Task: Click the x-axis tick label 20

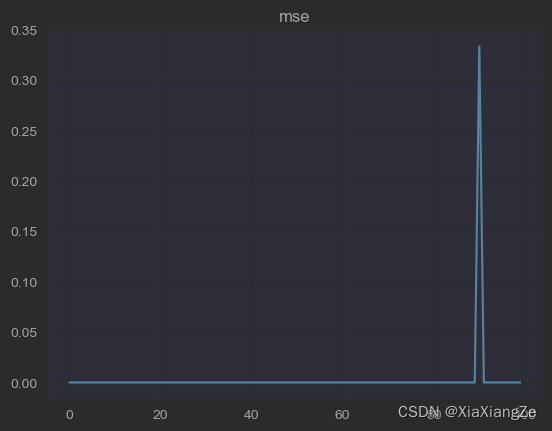Action: coord(160,415)
